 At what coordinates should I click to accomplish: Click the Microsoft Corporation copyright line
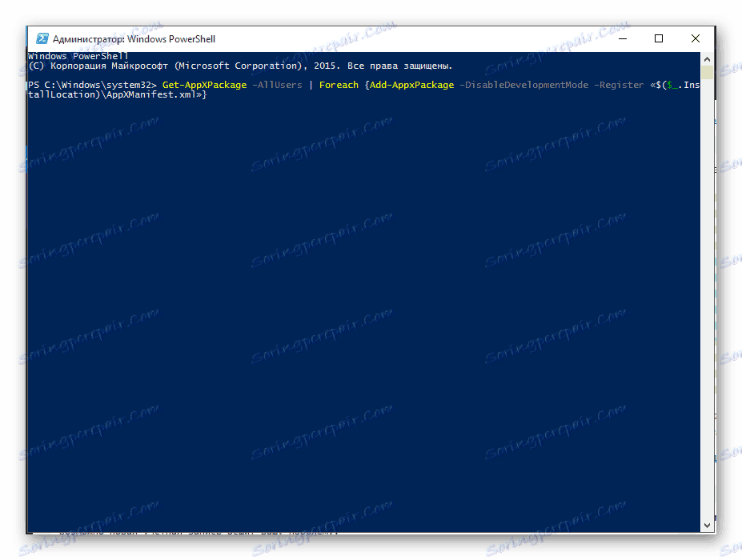tap(240, 66)
